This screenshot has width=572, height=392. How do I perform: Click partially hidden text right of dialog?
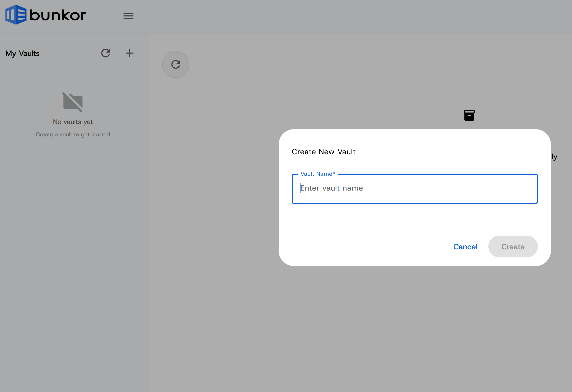pos(554,157)
